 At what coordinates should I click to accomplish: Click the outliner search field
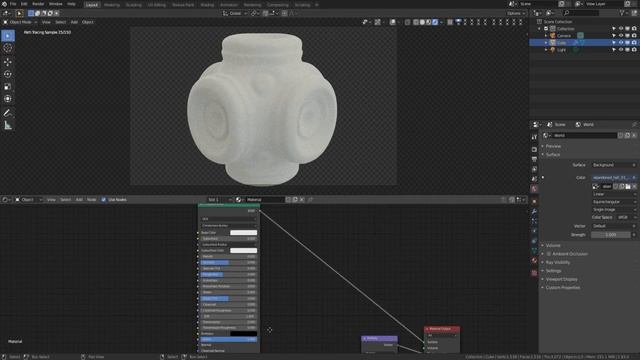(580, 13)
